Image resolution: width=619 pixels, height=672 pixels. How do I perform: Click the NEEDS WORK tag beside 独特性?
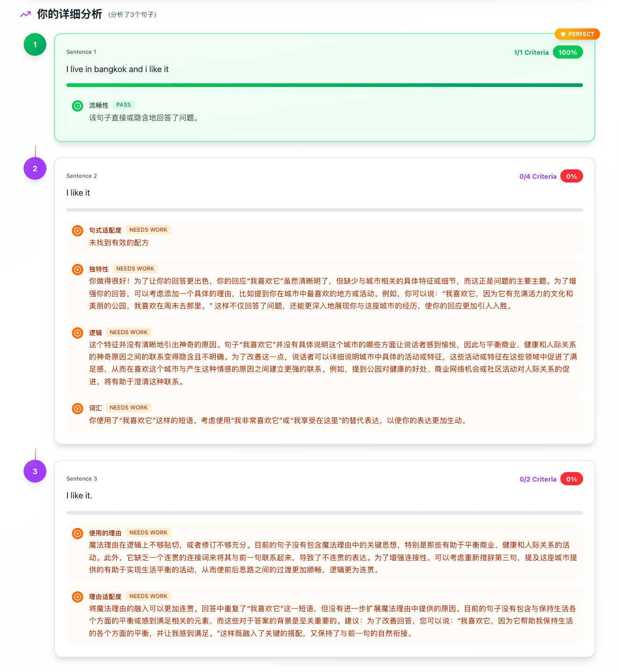click(135, 269)
